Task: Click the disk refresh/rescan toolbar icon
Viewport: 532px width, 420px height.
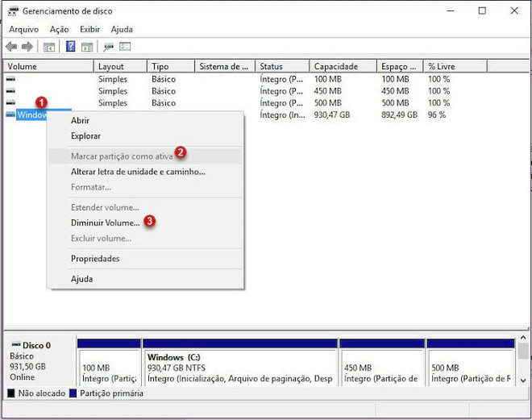Action: (108, 47)
